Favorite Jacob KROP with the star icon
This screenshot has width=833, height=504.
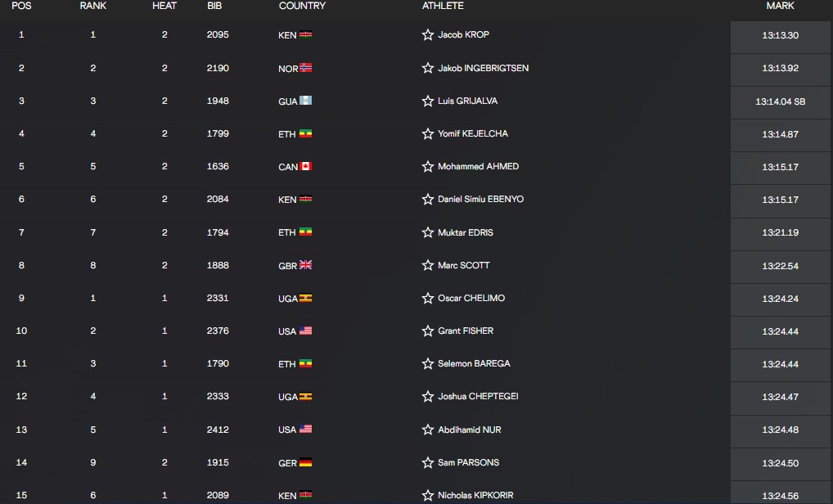[x=428, y=35]
